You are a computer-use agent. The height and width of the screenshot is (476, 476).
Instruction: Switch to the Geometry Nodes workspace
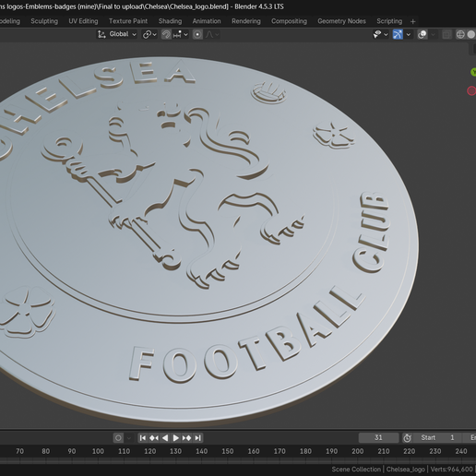[341, 21]
